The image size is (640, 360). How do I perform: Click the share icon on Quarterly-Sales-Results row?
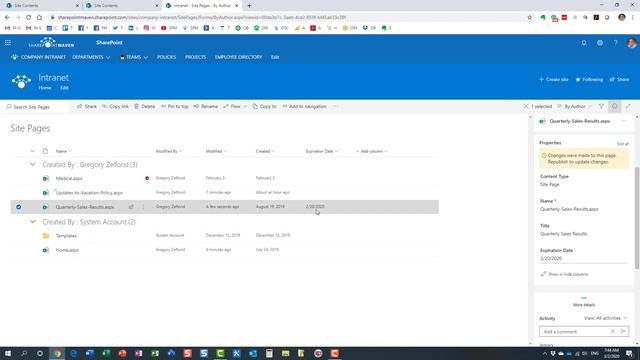coord(131,207)
